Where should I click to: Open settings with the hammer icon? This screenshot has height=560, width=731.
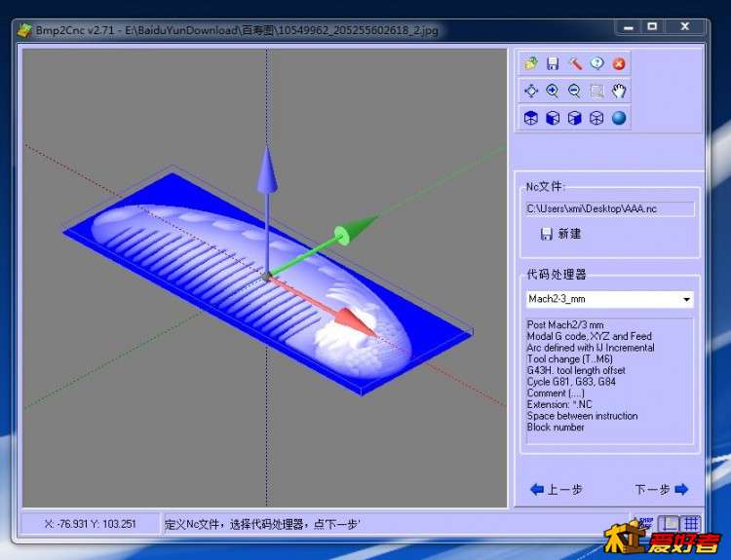[575, 63]
